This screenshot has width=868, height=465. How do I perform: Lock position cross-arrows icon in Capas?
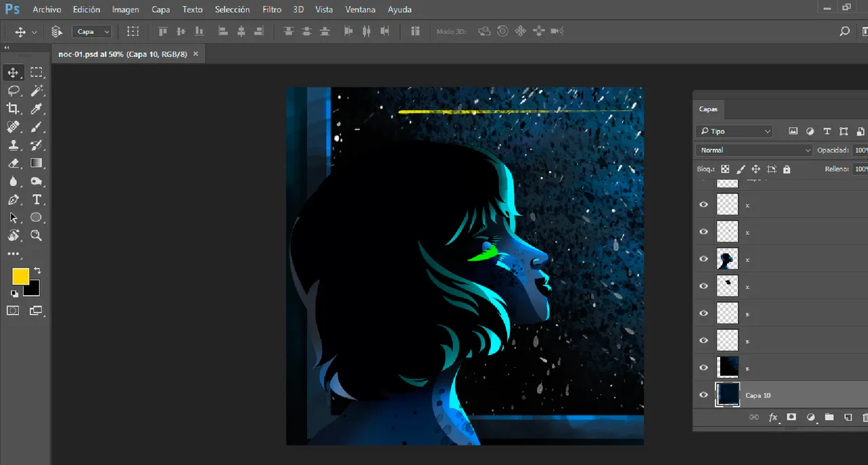[755, 169]
